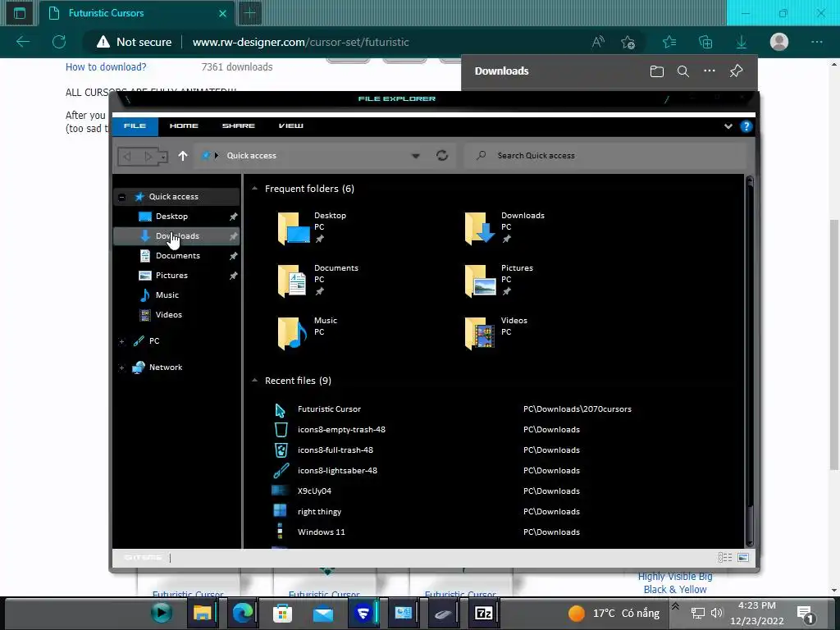Reload the Edge page
The width and height of the screenshot is (840, 630).
[59, 42]
